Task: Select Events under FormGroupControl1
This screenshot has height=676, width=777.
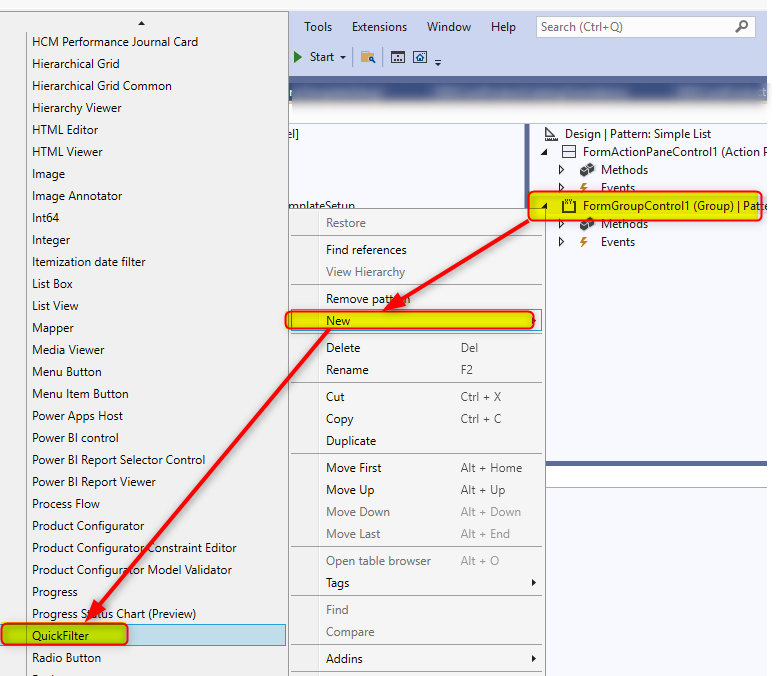Action: pyautogui.click(x=617, y=242)
